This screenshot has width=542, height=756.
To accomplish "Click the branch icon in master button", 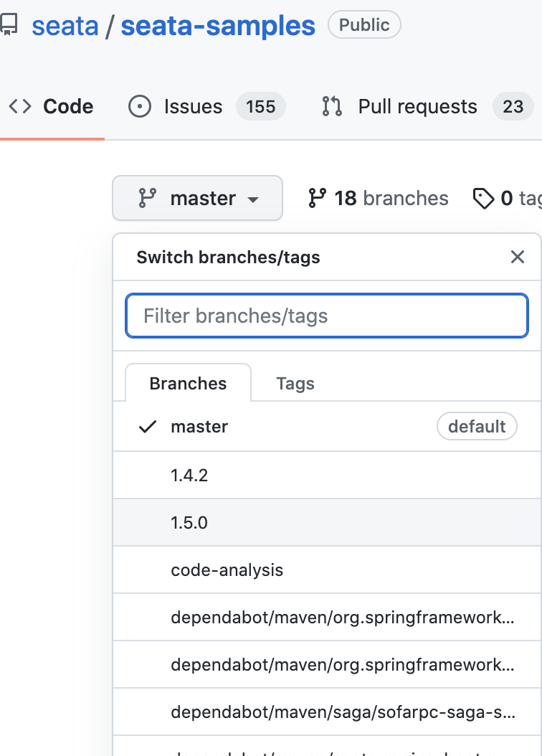I will tap(147, 198).
